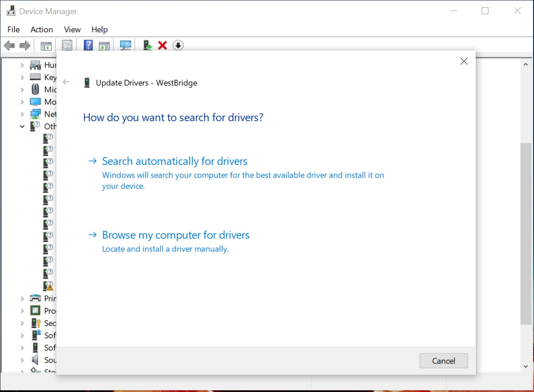Expand the Monitors tree node

point(22,102)
